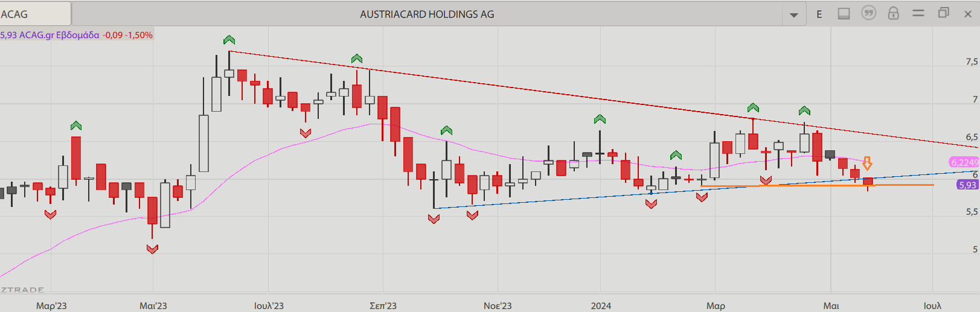Image resolution: width=980 pixels, height=312 pixels.
Task: Click the red fractal arrow below the chart's lowest candle
Action: point(152,249)
